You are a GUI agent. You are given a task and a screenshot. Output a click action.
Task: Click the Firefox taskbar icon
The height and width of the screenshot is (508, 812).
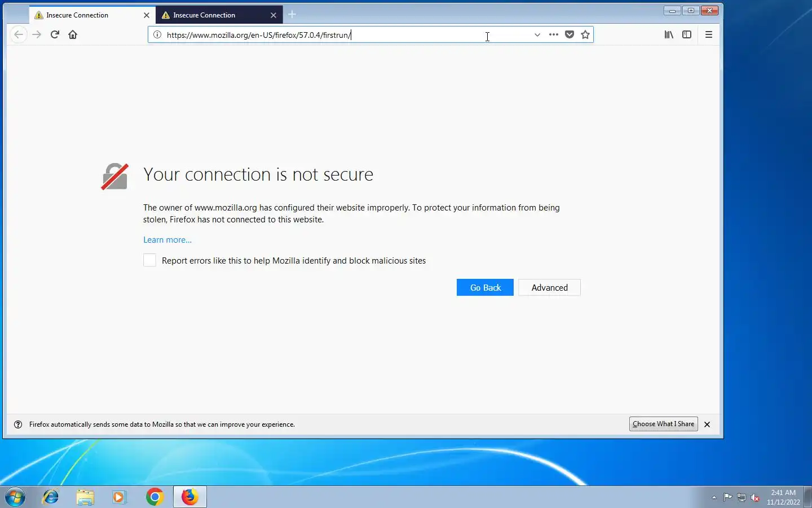[x=189, y=497]
